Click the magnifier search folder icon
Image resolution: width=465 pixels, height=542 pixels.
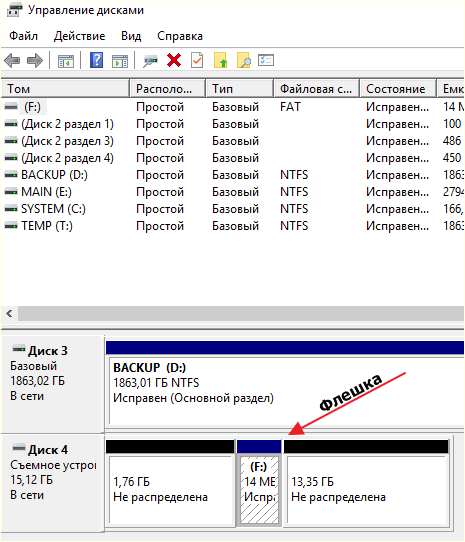pyautogui.click(x=244, y=60)
